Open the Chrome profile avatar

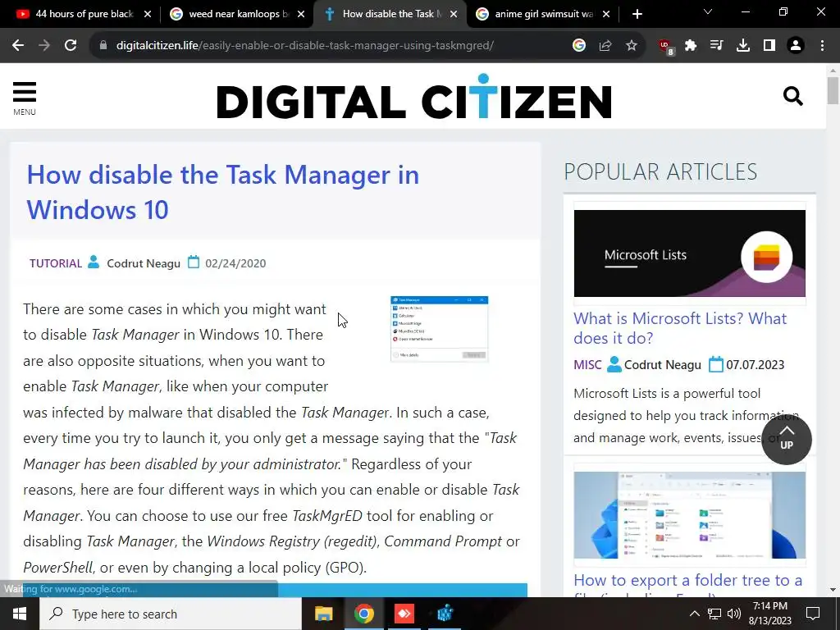tap(796, 46)
